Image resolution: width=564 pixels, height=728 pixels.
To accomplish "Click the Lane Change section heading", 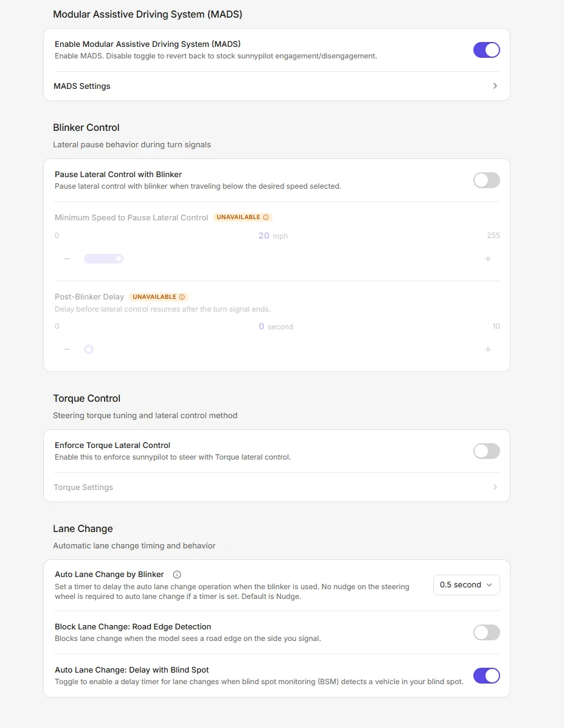I will pyautogui.click(x=83, y=529).
